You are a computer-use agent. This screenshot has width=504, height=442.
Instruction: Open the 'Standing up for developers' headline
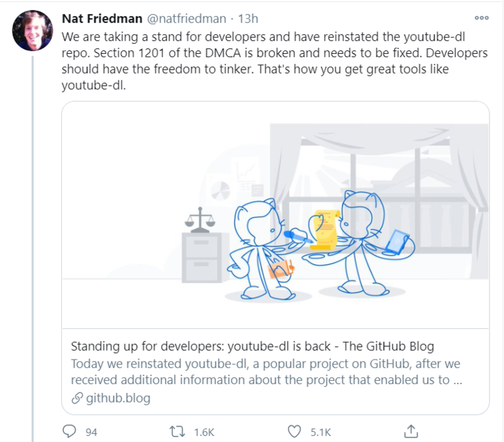click(252, 346)
